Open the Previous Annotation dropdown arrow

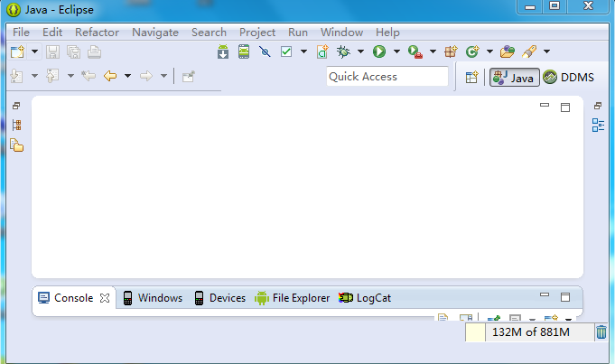(70, 76)
